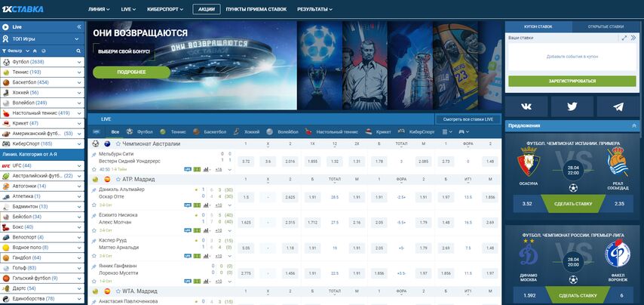The image size is (644, 305).
Task: Click the sidebar search magnifier icon
Action: point(78,51)
